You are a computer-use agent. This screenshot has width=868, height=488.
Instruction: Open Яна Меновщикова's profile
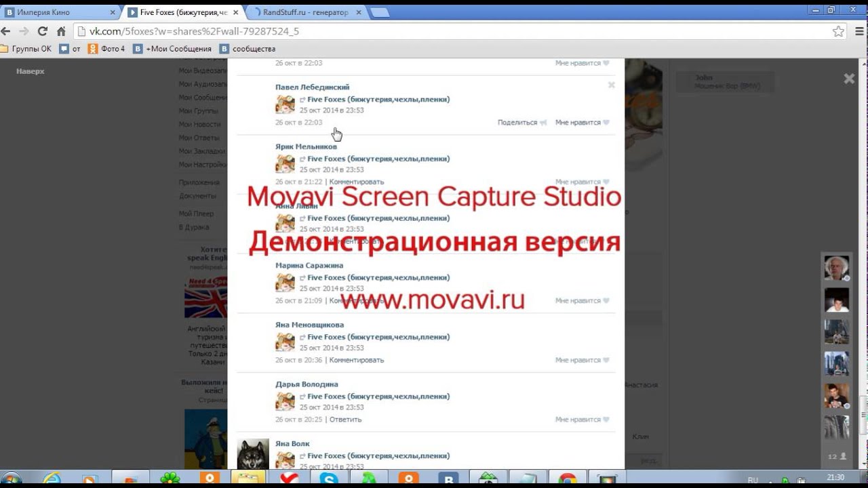coord(310,325)
